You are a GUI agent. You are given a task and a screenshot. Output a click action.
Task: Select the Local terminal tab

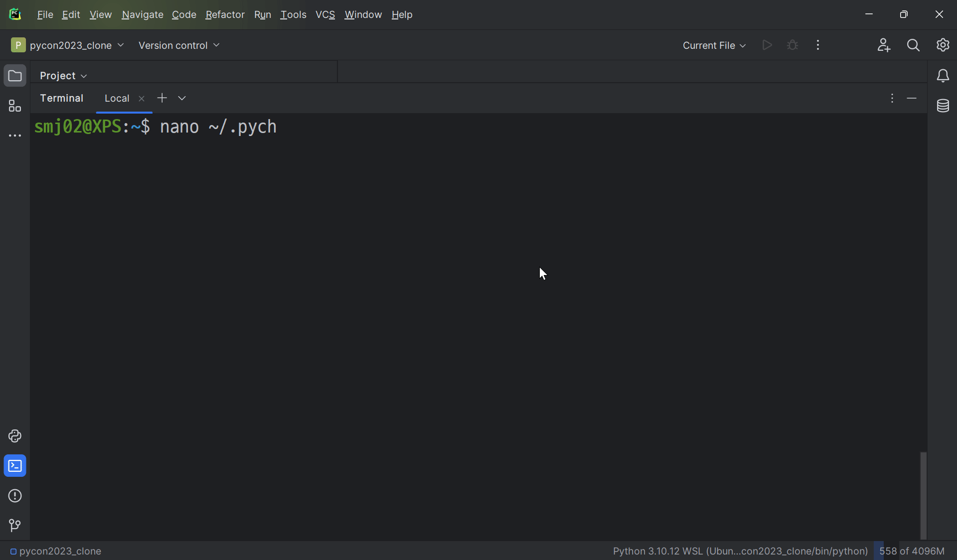(117, 98)
